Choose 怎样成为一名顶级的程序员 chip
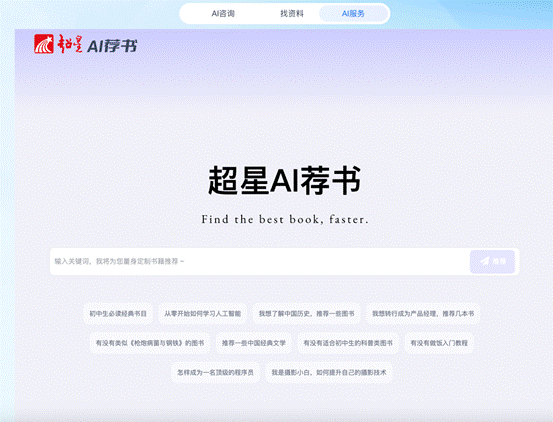The width and height of the screenshot is (553, 422). (215, 372)
